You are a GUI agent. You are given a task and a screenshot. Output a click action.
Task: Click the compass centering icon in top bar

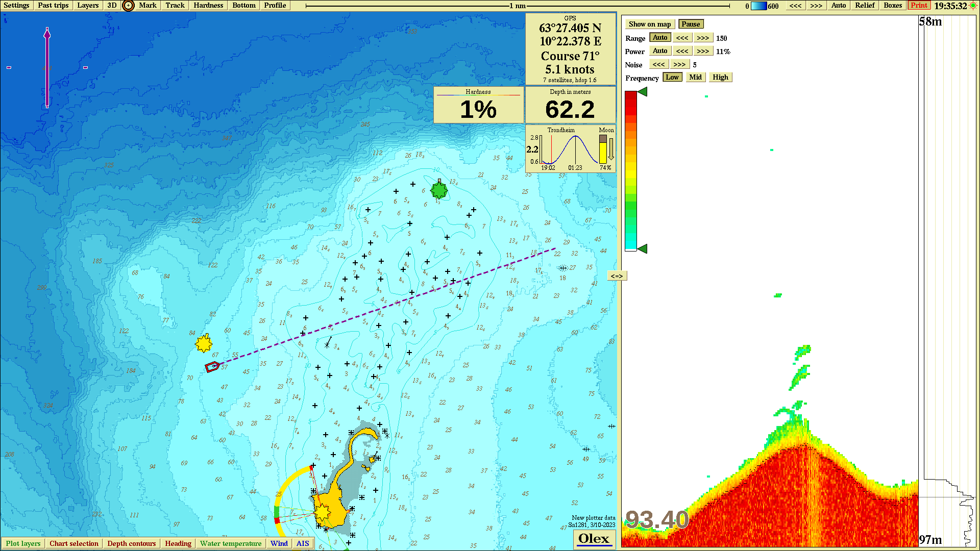[x=129, y=6]
